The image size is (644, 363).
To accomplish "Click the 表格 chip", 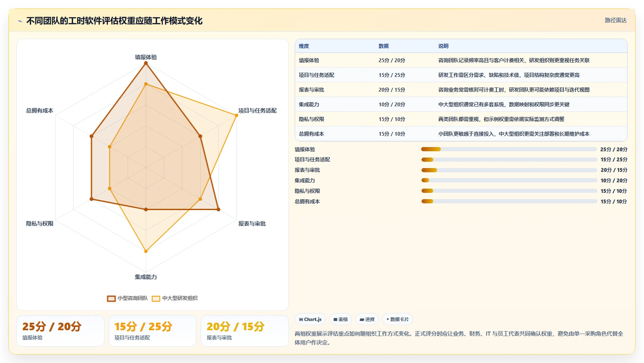I will (340, 319).
